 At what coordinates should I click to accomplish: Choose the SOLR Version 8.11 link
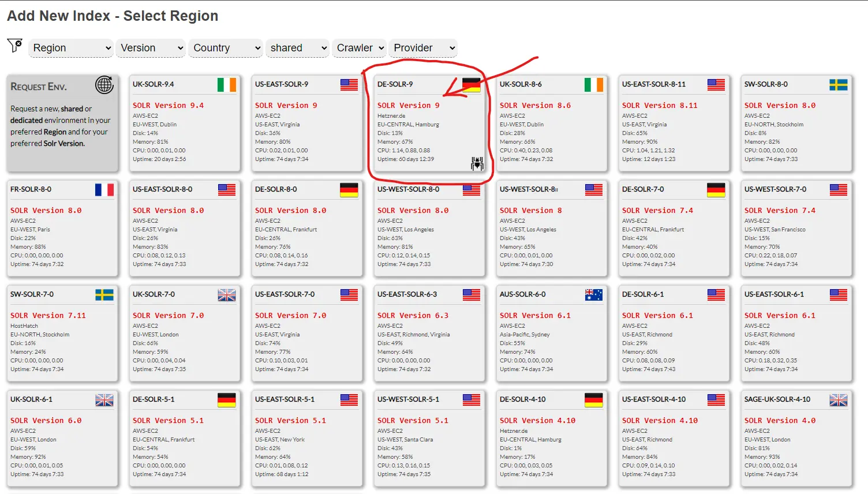(660, 106)
